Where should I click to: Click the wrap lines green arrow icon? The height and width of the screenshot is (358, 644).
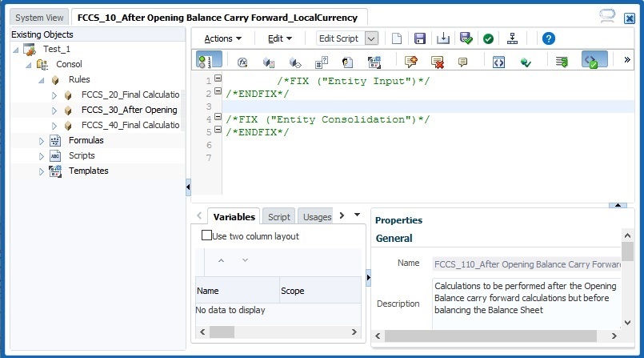click(x=562, y=62)
